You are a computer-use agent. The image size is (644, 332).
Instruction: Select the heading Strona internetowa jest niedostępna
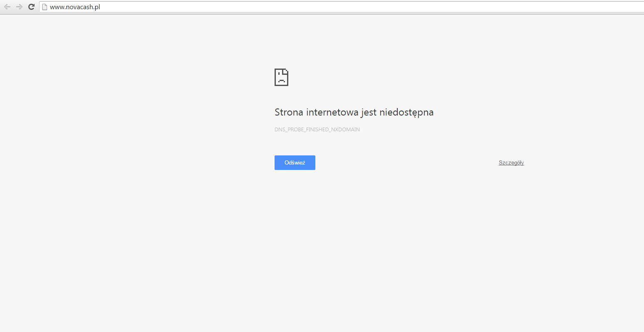click(x=354, y=112)
